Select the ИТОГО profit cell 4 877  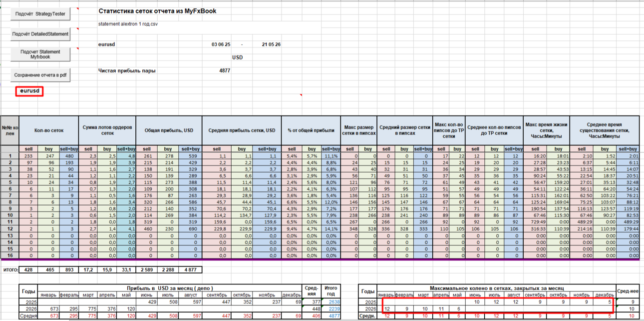tap(190, 269)
